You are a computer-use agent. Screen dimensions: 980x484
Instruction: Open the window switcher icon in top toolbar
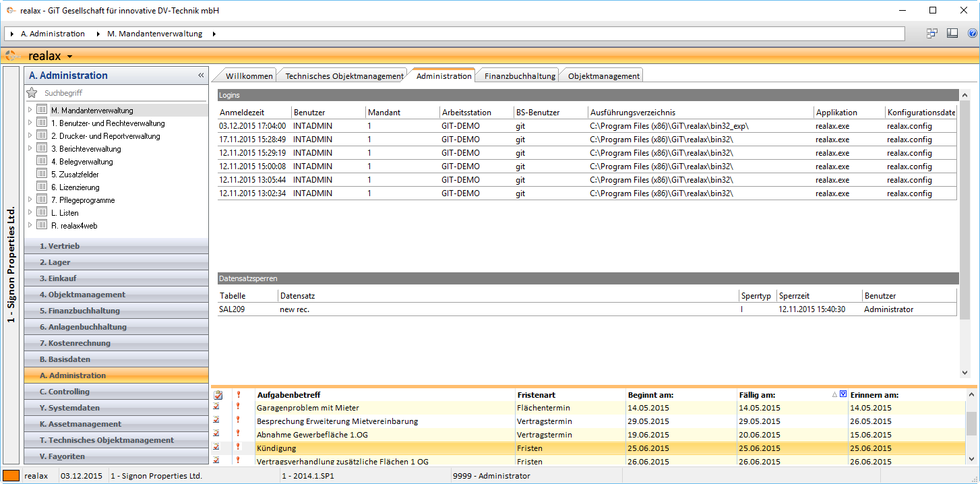(932, 33)
